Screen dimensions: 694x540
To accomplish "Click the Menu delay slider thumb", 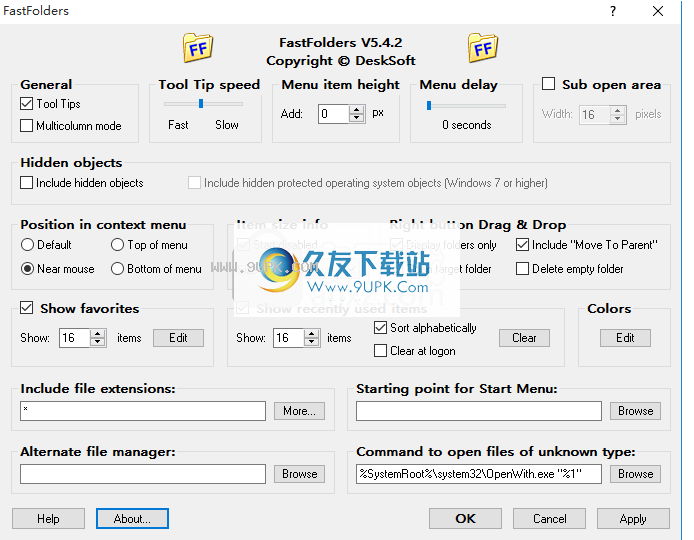I will (x=429, y=106).
